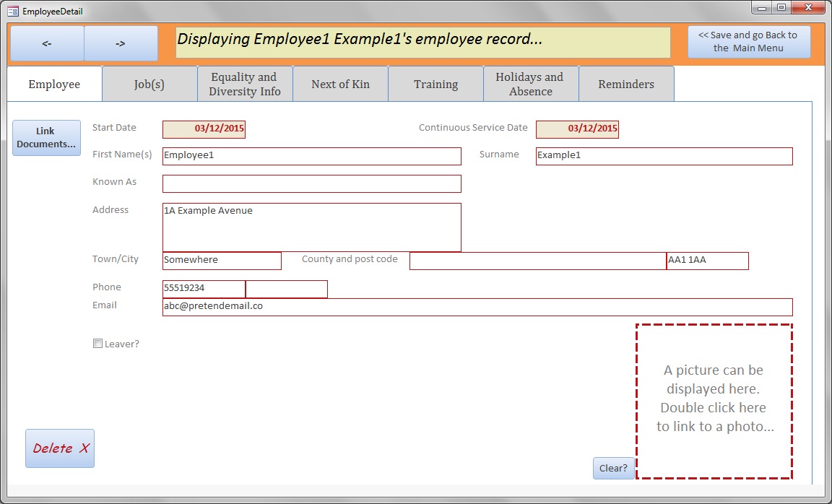
Task: Open the Reminders tab
Action: pyautogui.click(x=626, y=84)
